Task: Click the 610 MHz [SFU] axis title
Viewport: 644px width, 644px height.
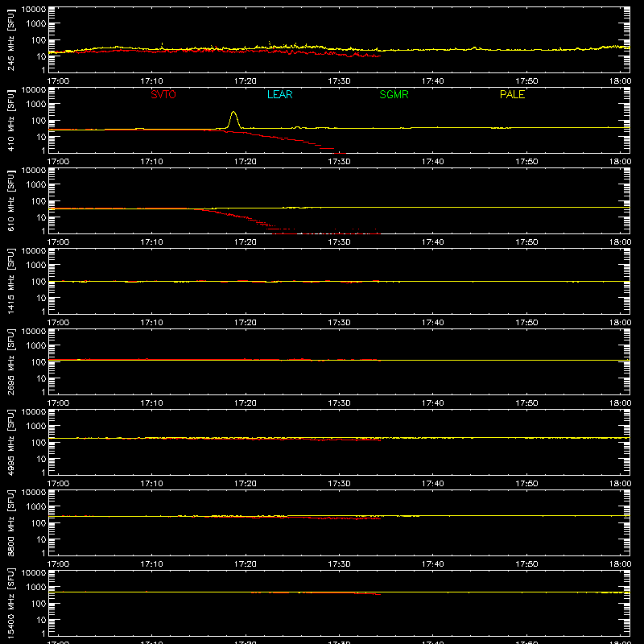Action: [10, 200]
